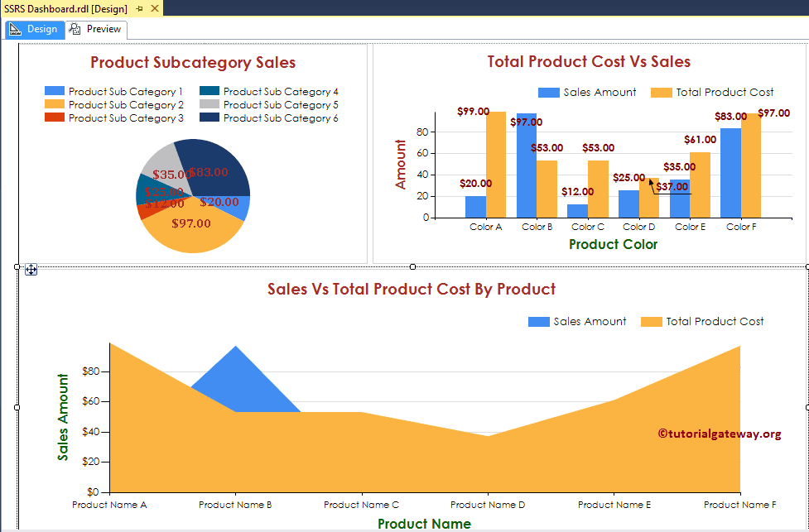Click the magnifier icon on the Preview tab

coord(74,29)
